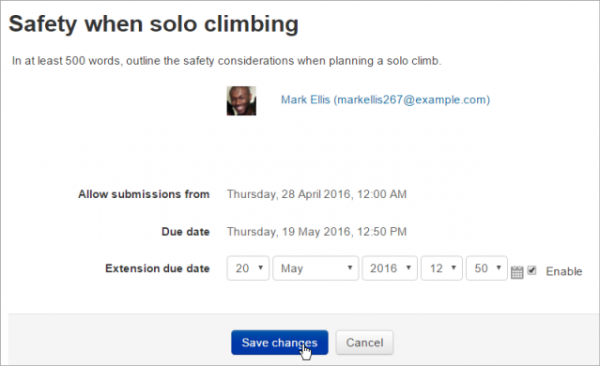This screenshot has height=366, width=600.
Task: Click gray footer bar right of Cancel
Action: pyautogui.click(x=494, y=339)
